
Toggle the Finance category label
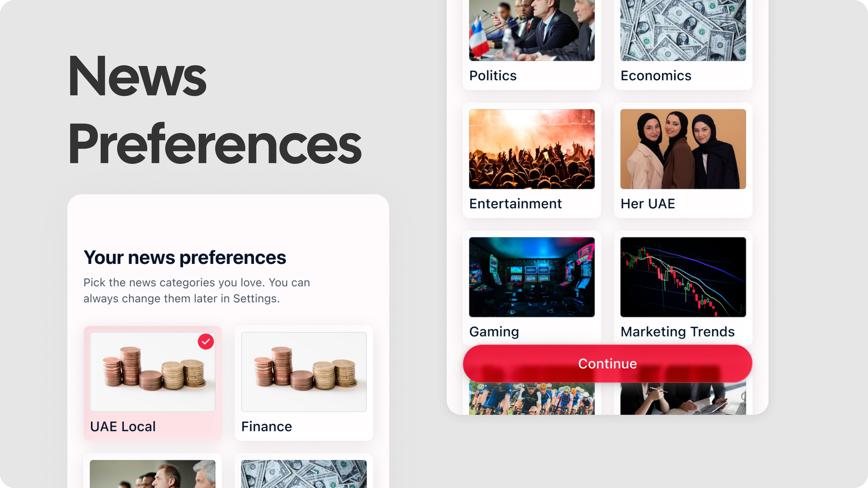[x=267, y=426]
